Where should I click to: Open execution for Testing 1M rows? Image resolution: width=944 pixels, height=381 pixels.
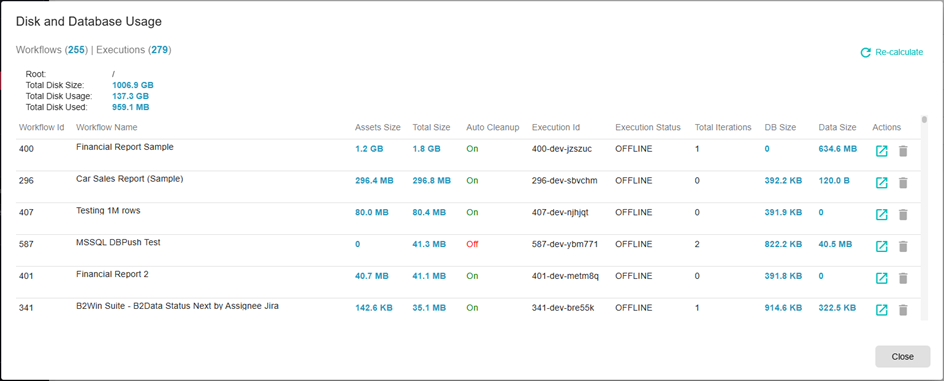coord(881,214)
